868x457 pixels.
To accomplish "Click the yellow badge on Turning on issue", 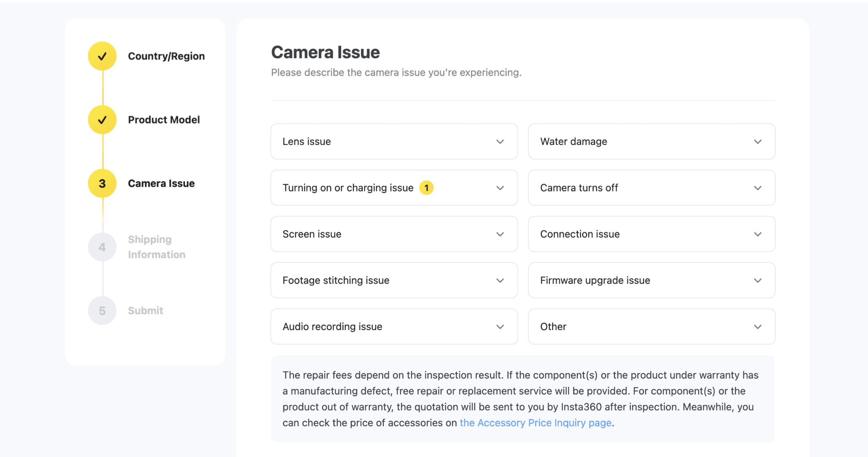I will (426, 188).
